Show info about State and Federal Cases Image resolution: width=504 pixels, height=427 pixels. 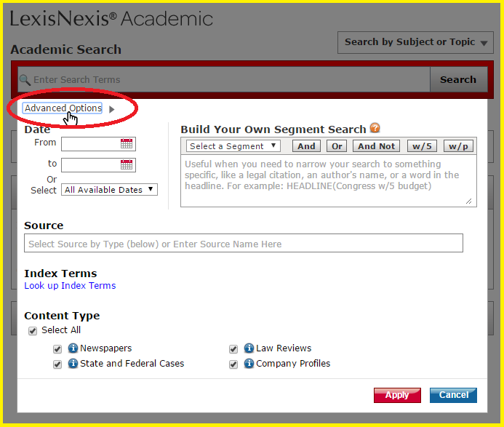point(73,363)
